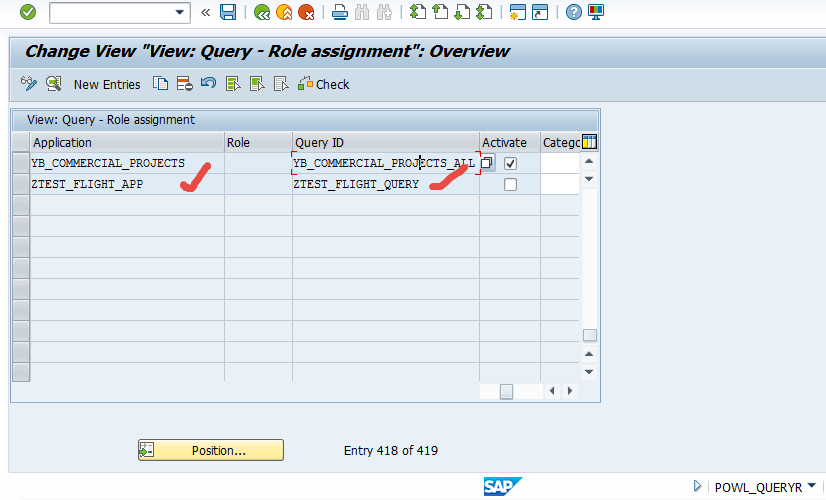Screen dimensions: 826x500
Task: Click horizontal scroll left arrow
Action: pyautogui.click(x=552, y=391)
